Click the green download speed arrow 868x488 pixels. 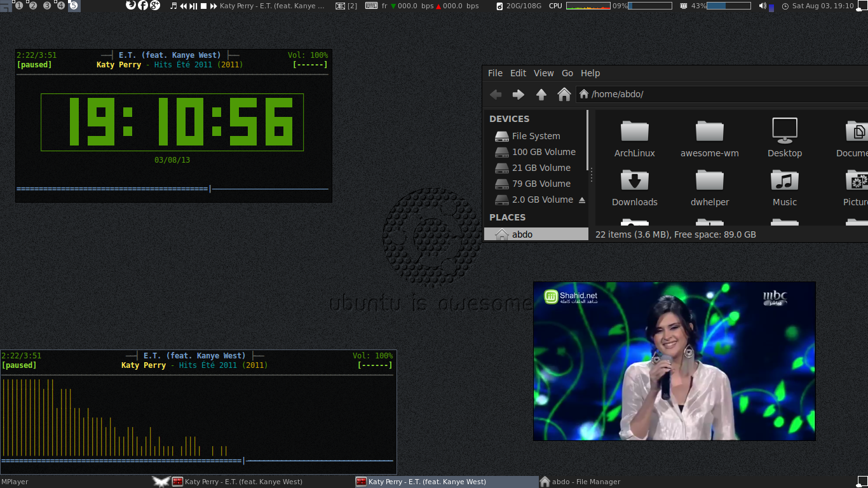(x=393, y=6)
